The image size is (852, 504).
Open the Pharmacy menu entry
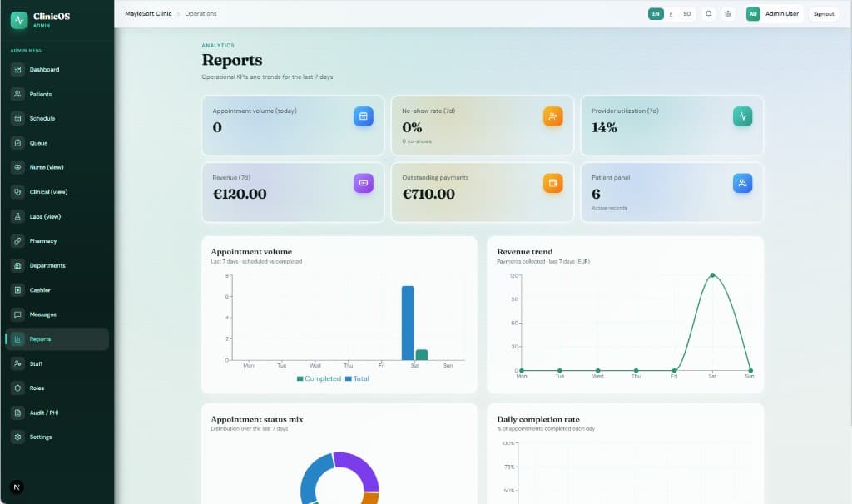[x=57, y=240]
